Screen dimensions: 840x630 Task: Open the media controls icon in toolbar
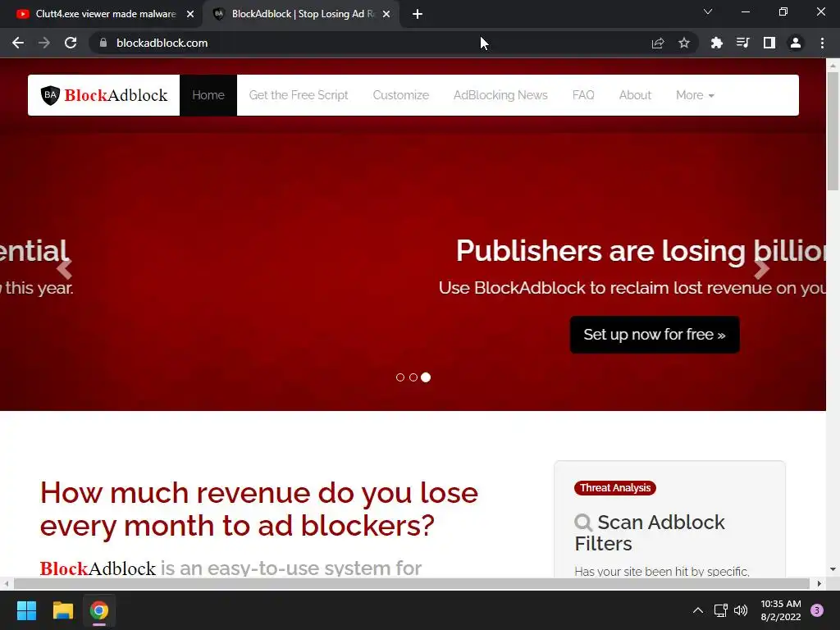tap(742, 43)
